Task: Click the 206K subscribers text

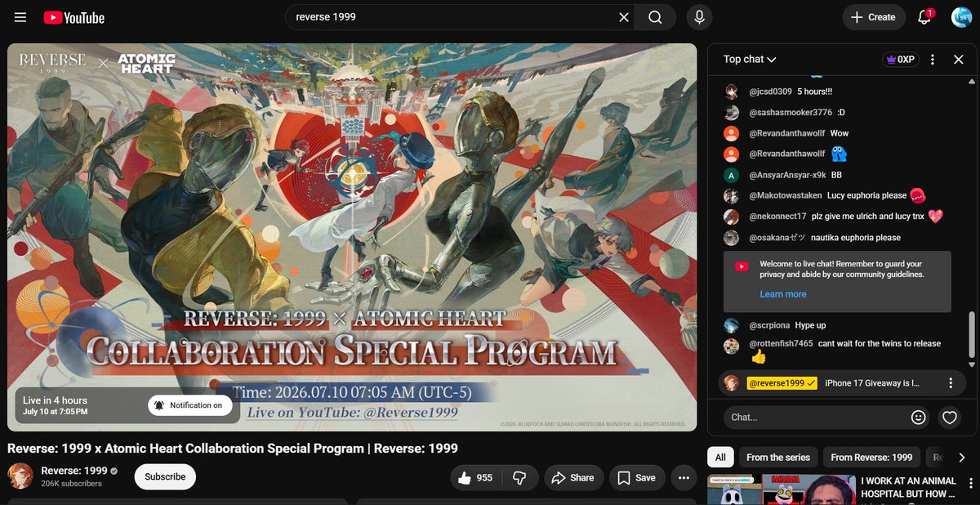Action: pos(72,484)
